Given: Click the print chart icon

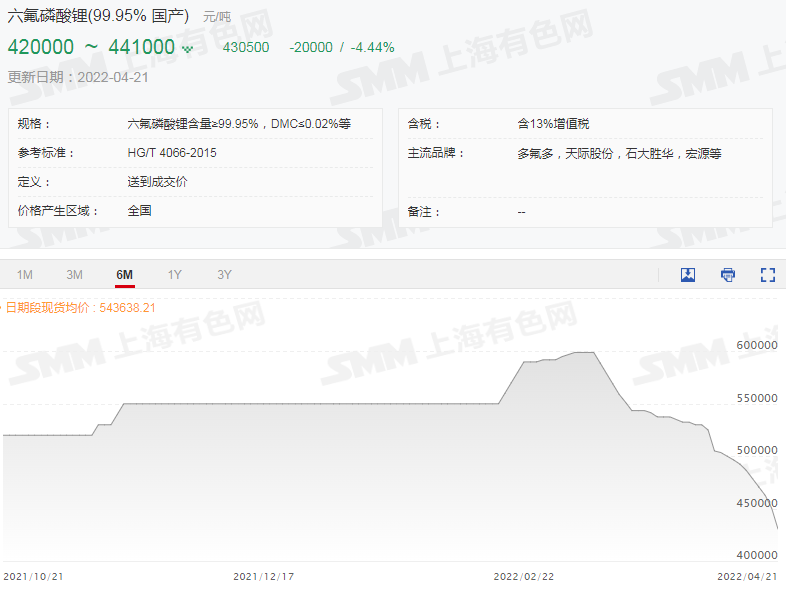Looking at the screenshot, I should (x=728, y=275).
